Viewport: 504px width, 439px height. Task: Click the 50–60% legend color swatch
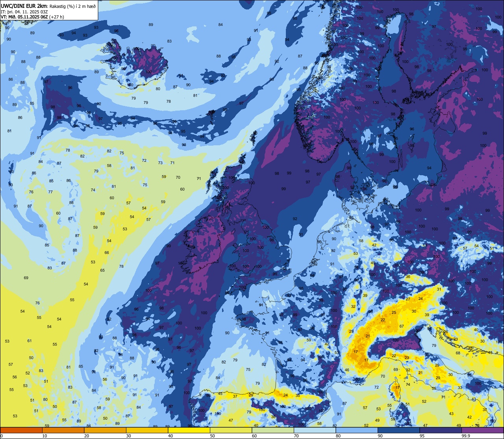click(x=231, y=430)
